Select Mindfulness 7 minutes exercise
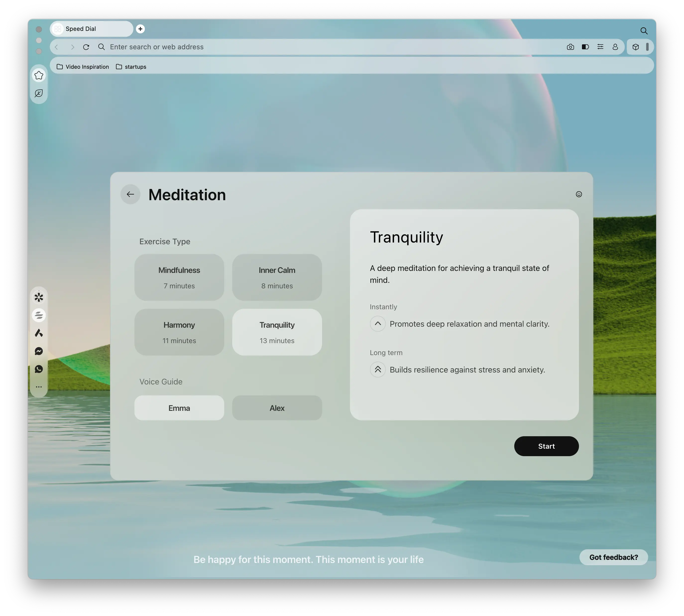 click(179, 278)
